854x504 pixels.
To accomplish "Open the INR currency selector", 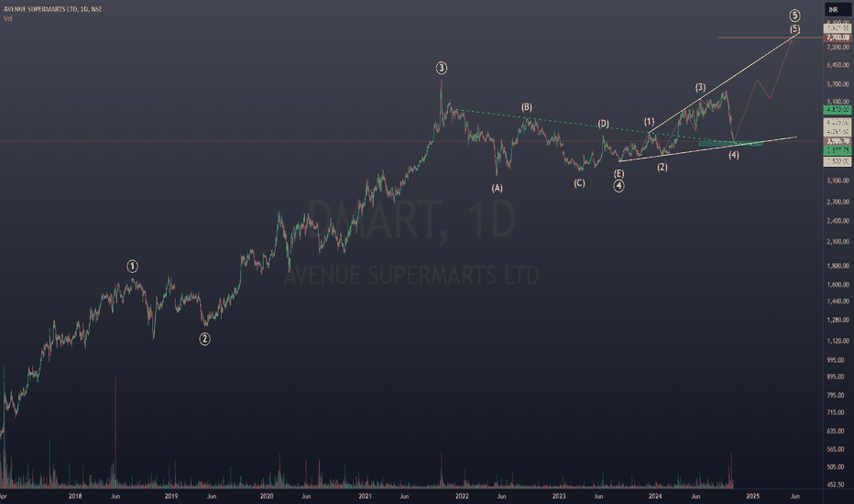I will 838,10.
